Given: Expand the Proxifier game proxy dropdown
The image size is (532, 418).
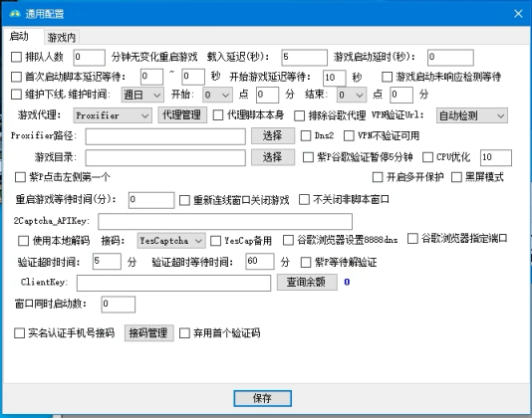Looking at the screenshot, I should pyautogui.click(x=113, y=115).
